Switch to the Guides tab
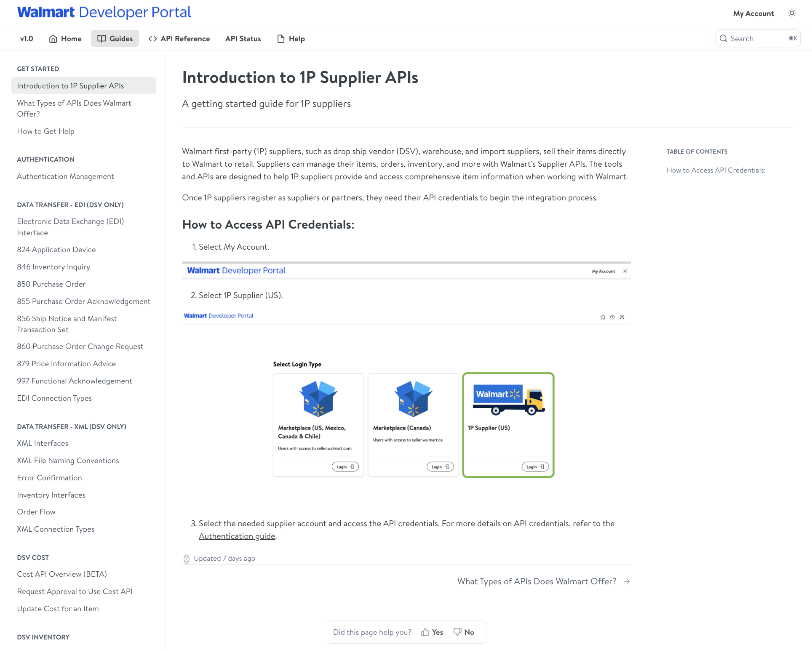This screenshot has height=650, width=812. point(115,39)
